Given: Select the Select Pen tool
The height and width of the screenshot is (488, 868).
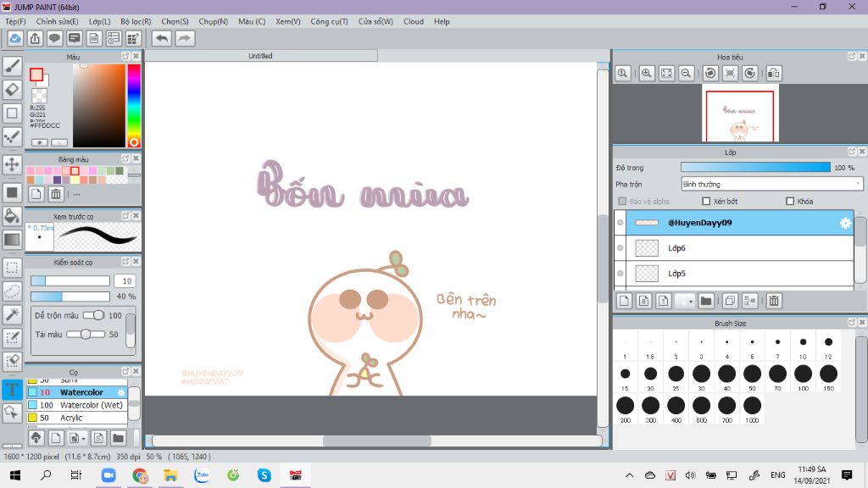Looking at the screenshot, I should point(12,337).
